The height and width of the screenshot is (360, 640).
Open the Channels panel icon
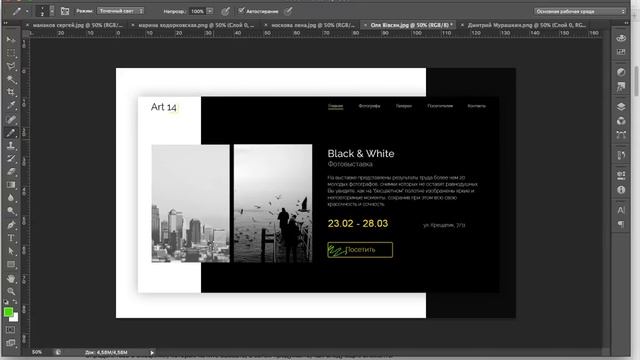coord(621,121)
